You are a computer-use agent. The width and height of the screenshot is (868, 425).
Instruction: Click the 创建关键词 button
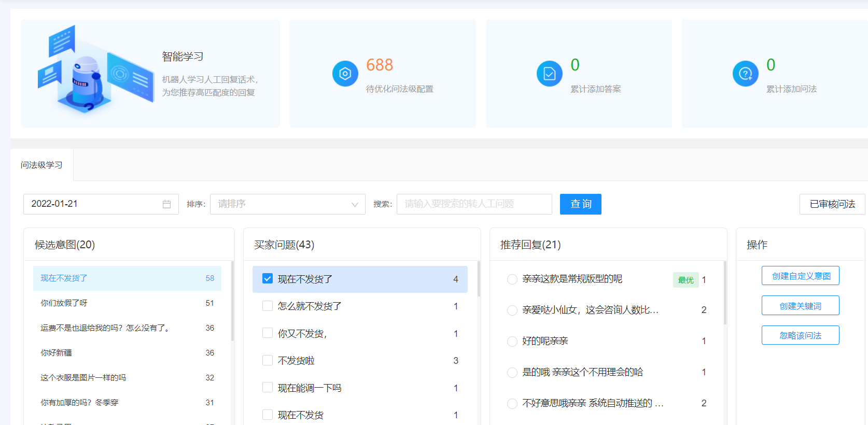(x=801, y=306)
